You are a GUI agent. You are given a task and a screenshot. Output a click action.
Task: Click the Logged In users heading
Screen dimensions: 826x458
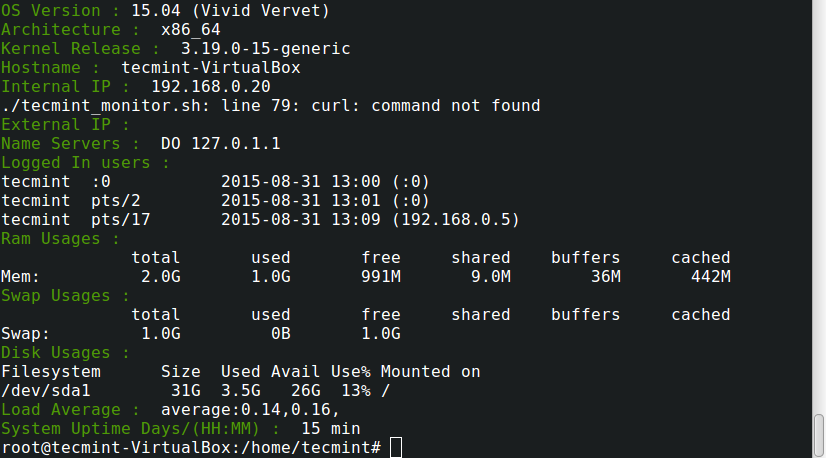[85, 162]
